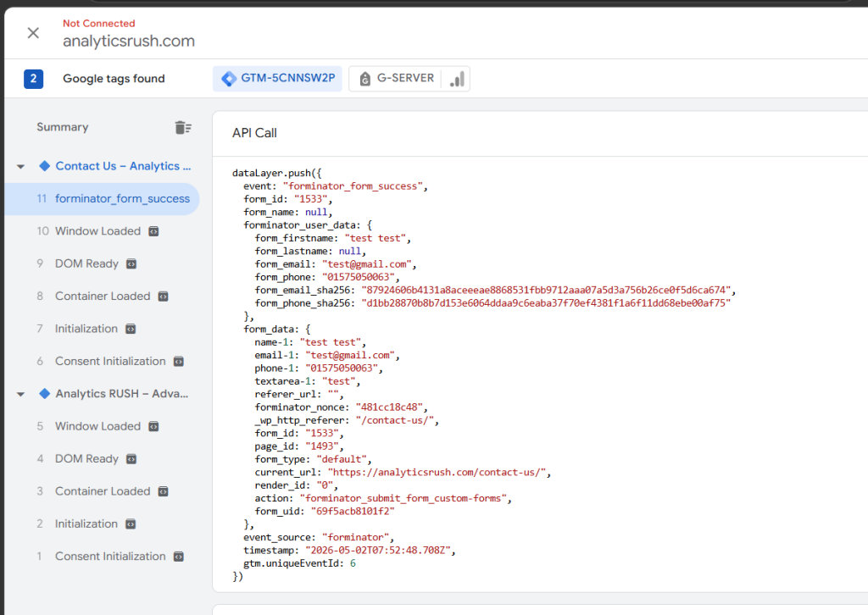This screenshot has width=868, height=615.
Task: Click code icon next to event 8 Container Loaded
Action: (x=164, y=296)
